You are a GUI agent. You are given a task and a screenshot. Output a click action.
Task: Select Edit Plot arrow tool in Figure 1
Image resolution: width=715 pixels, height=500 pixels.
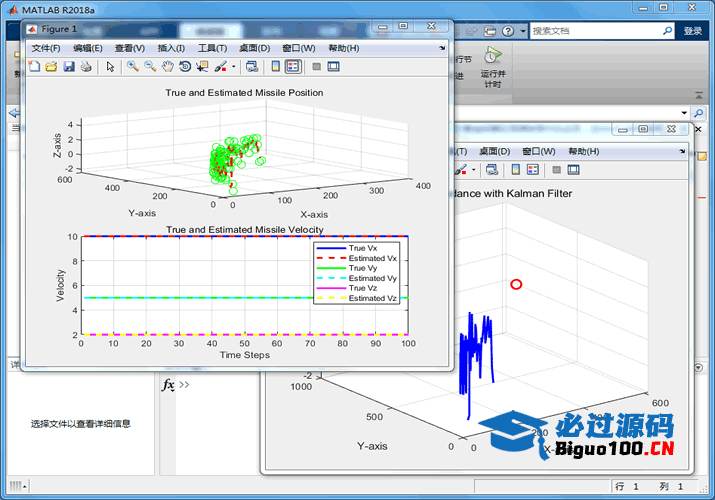tap(110, 67)
